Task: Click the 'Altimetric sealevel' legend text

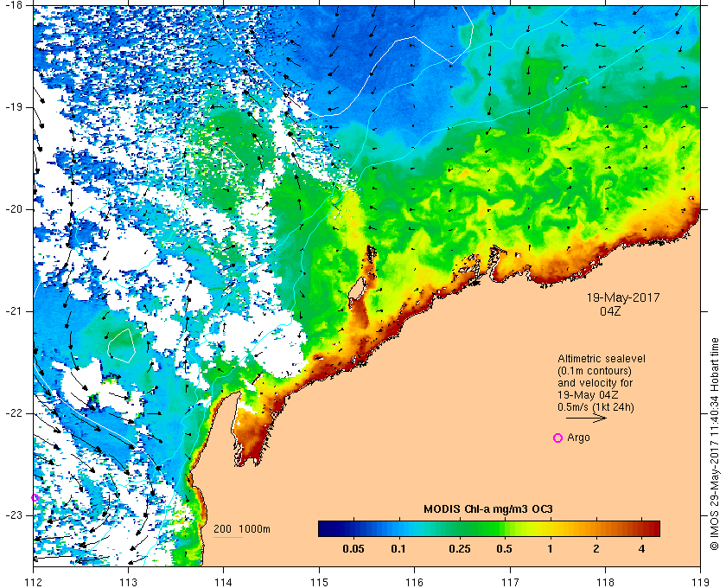Action: (x=602, y=359)
